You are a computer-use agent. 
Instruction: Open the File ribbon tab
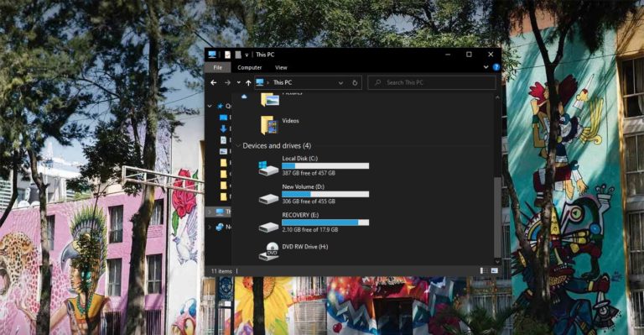[x=218, y=67]
